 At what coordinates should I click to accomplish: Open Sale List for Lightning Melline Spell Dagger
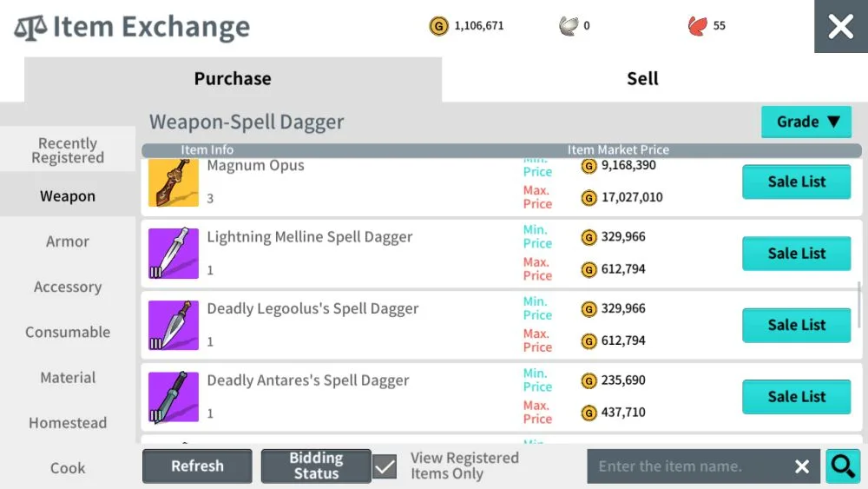796,254
